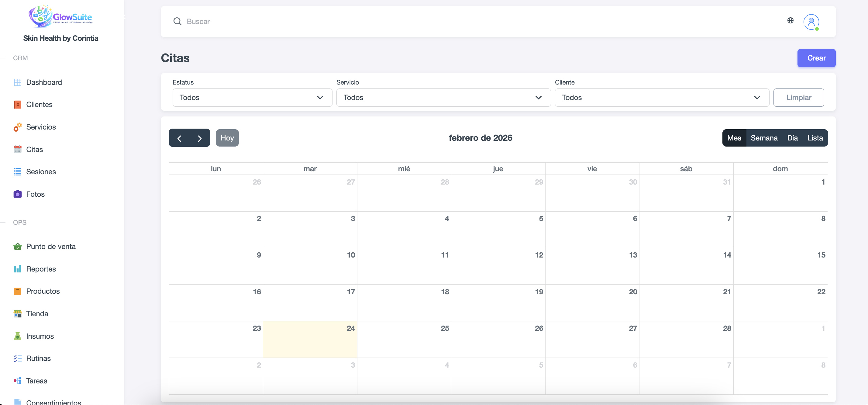Select February 24 calendar cell
This screenshot has height=405, width=868.
(x=310, y=340)
